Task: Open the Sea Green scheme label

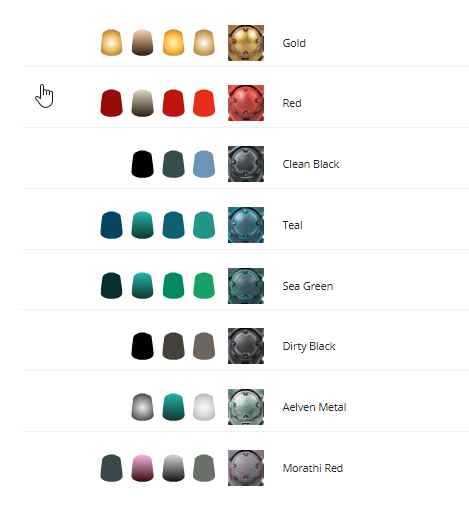Action: coord(308,286)
